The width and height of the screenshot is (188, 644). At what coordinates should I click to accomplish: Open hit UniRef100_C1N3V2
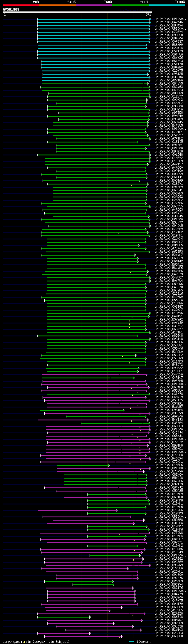coord(169,158)
